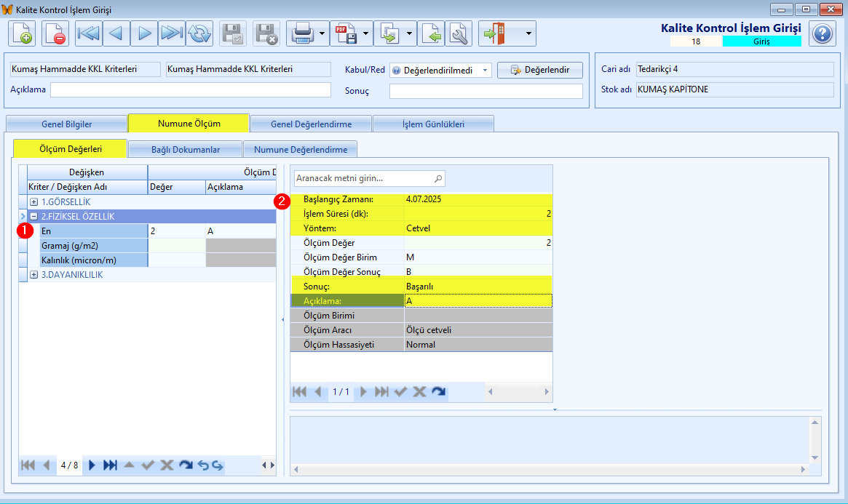Viewport: 848px width, 504px height.
Task: Print using the printer icon
Action: tap(302, 33)
